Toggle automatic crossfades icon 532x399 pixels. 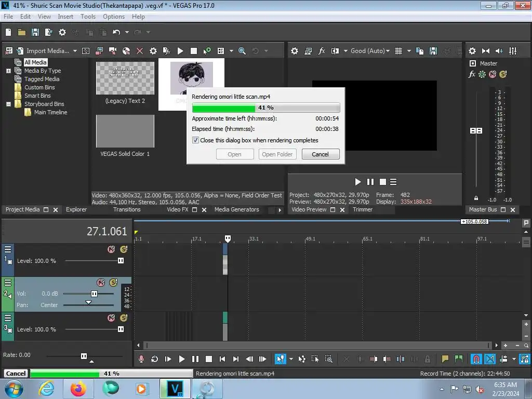(490, 359)
